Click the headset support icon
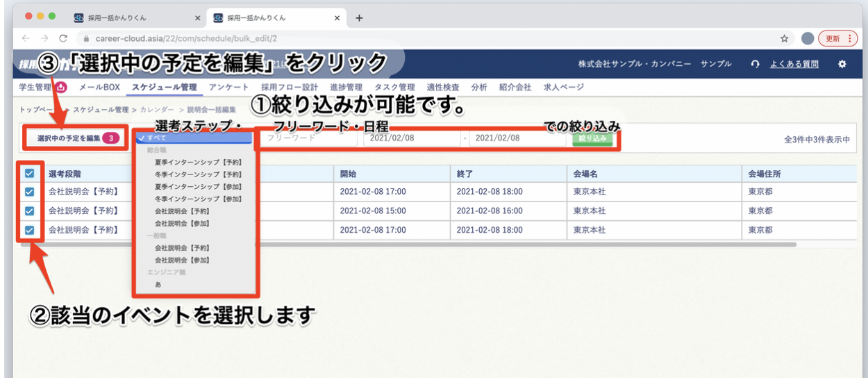Image resolution: width=868 pixels, height=378 pixels. click(x=756, y=64)
